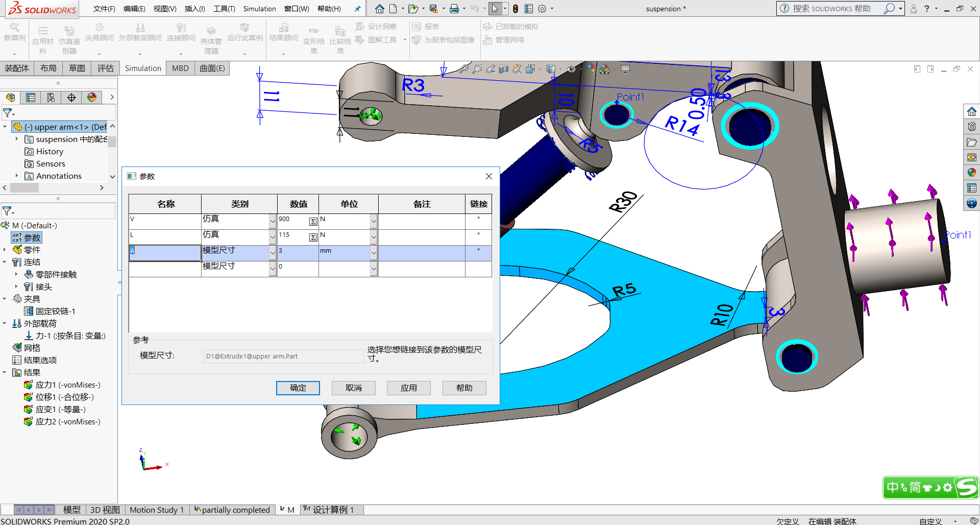Click the 应用 button in the dialog
The image size is (980, 525).
tap(408, 388)
